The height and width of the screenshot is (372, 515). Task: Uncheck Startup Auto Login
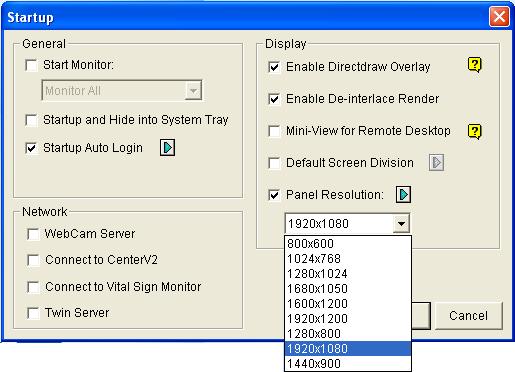coord(31,148)
